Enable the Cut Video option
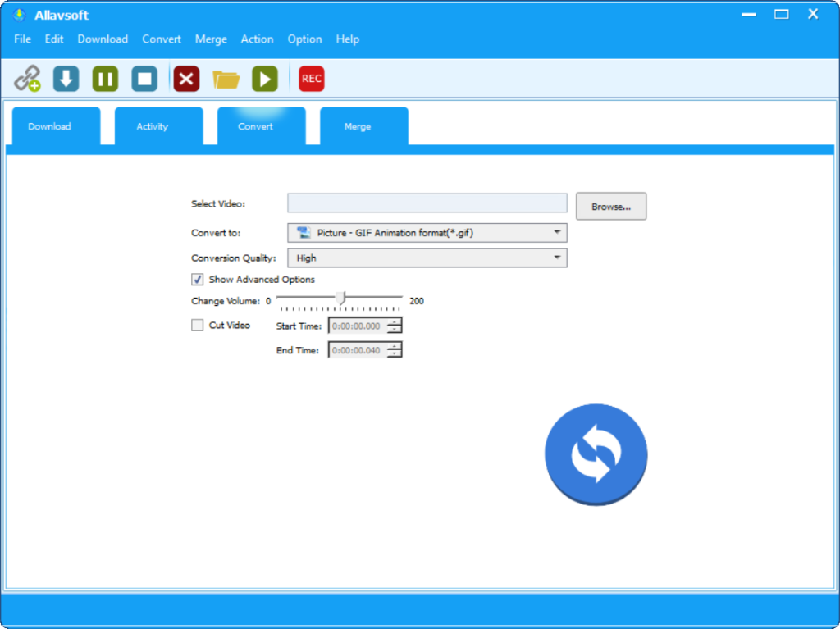The image size is (840, 629). click(x=197, y=325)
